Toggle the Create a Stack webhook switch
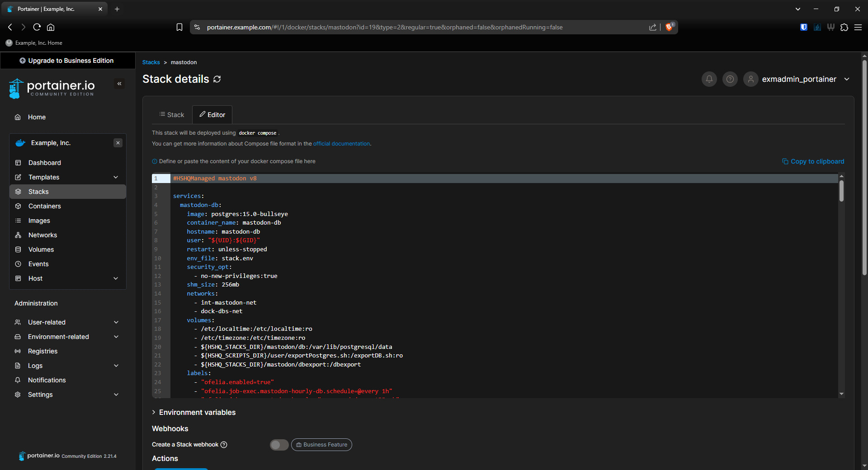 pyautogui.click(x=279, y=445)
